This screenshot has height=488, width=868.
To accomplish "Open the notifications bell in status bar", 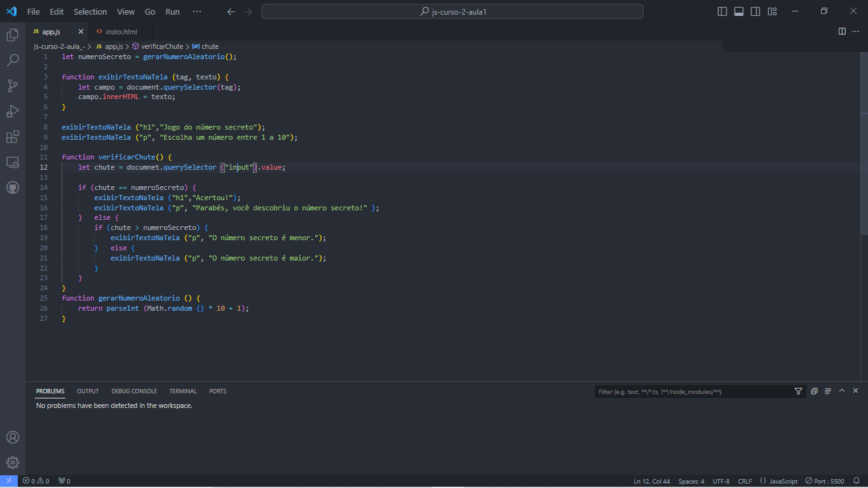I will point(857,481).
